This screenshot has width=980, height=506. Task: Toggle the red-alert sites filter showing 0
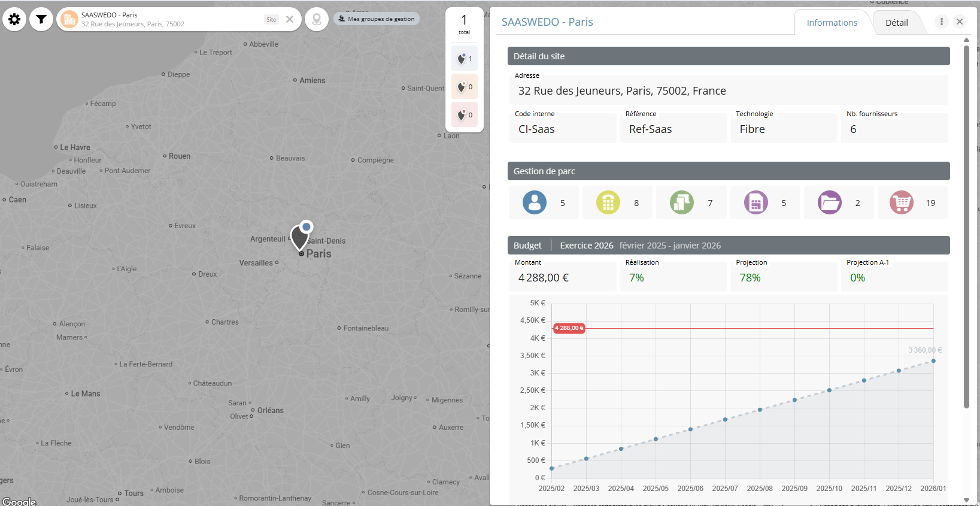[465, 115]
